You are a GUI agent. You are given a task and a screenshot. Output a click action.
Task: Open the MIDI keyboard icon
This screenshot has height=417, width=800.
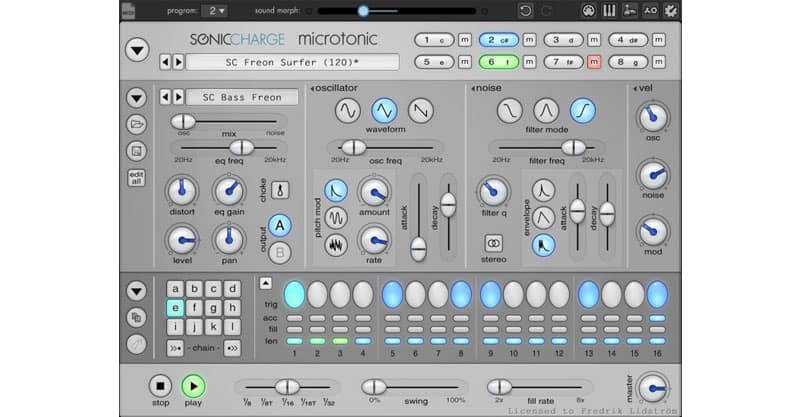(588, 11)
